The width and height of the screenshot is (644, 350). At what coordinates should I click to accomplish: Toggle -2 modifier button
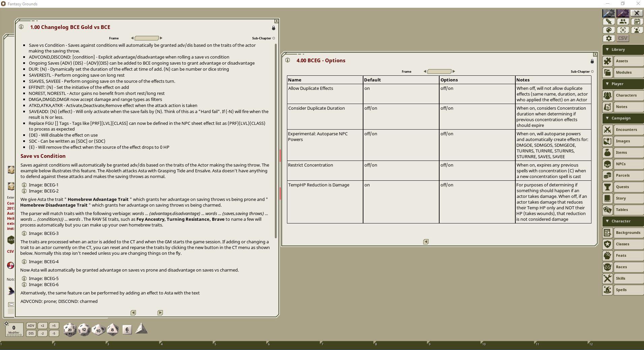(x=42, y=334)
